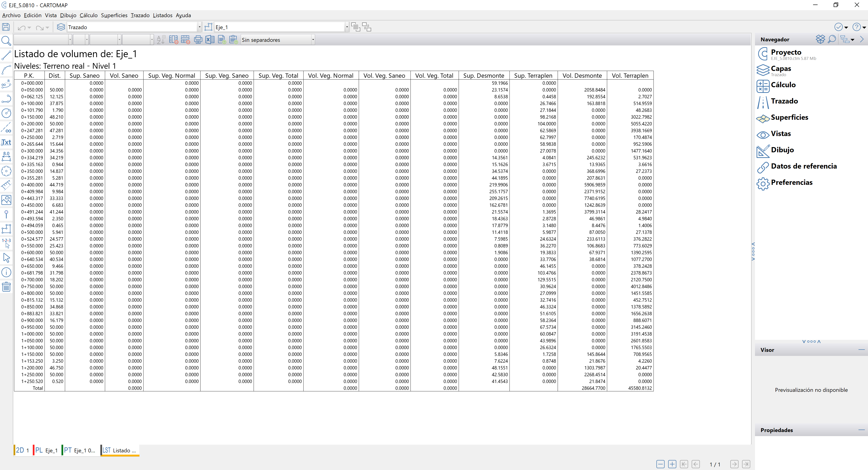Redo the last undone action
Viewport: 868px width, 470px height.
coord(40,28)
